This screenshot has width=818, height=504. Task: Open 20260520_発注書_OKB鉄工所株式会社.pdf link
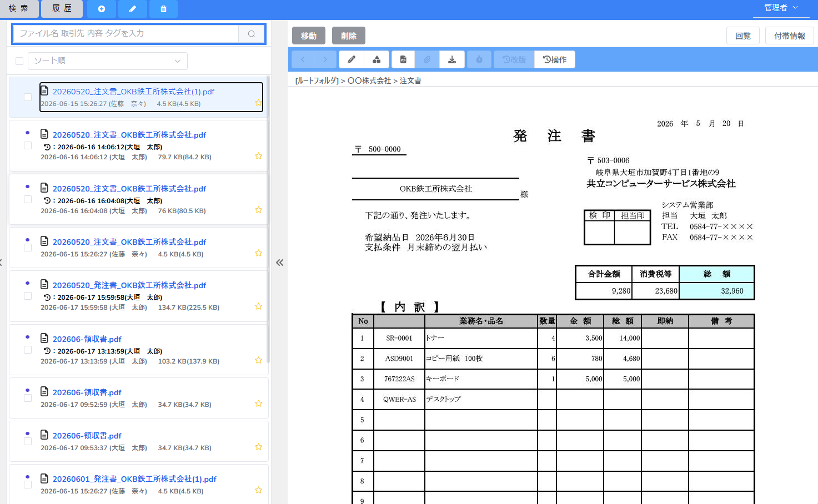129,285
